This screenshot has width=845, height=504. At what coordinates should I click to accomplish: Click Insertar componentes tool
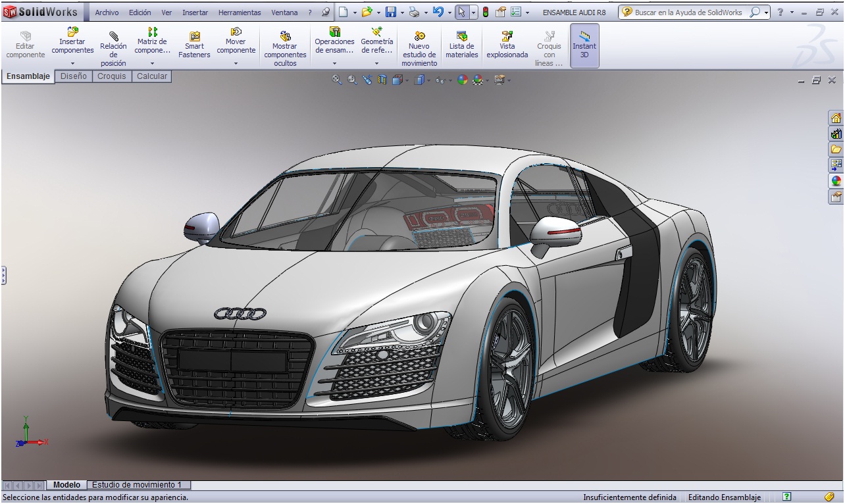(72, 41)
